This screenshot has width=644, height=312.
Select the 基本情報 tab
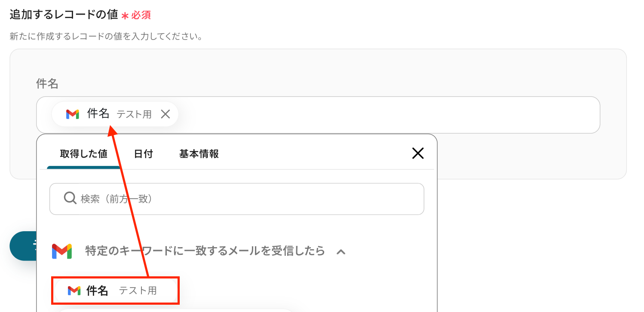click(x=199, y=154)
